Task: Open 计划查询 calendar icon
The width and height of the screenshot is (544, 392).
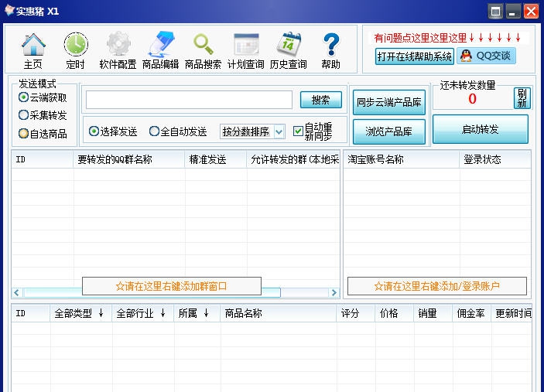Action: [x=245, y=51]
